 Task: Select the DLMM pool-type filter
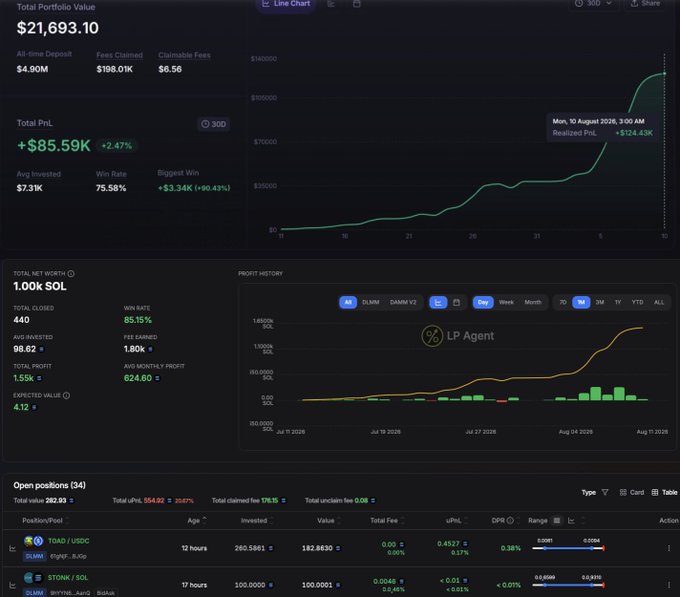371,302
